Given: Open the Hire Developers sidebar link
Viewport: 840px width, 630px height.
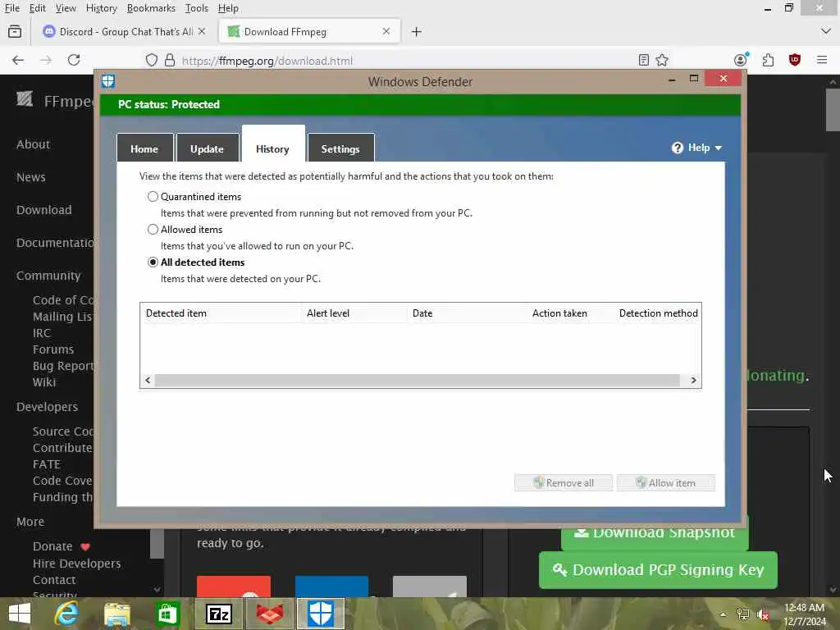Looking at the screenshot, I should [76, 563].
